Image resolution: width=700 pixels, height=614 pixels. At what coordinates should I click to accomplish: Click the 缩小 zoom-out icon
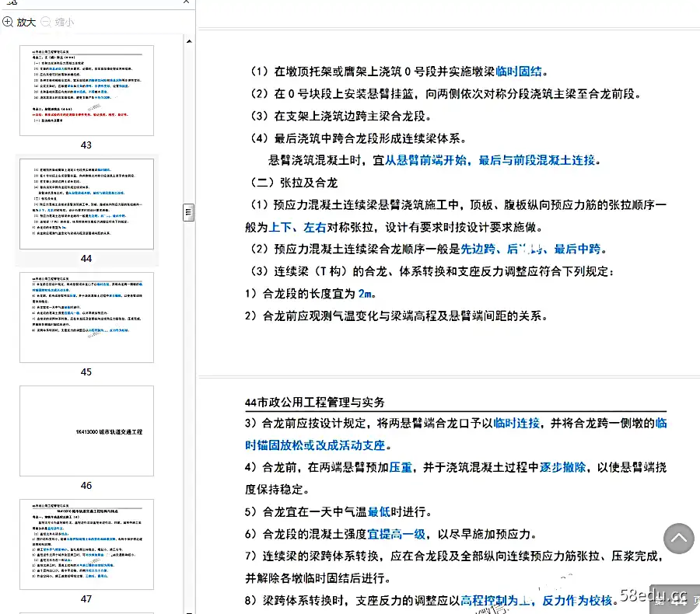[x=46, y=22]
